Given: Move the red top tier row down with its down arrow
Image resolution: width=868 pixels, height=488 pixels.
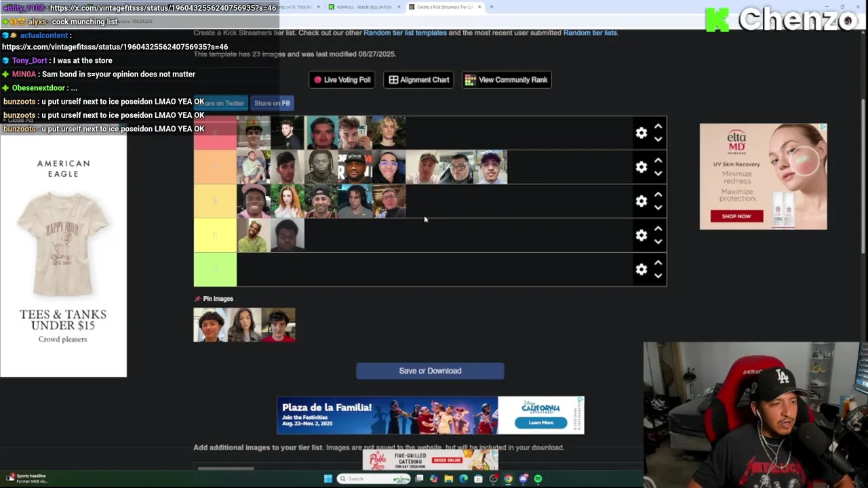Looking at the screenshot, I should coord(658,139).
